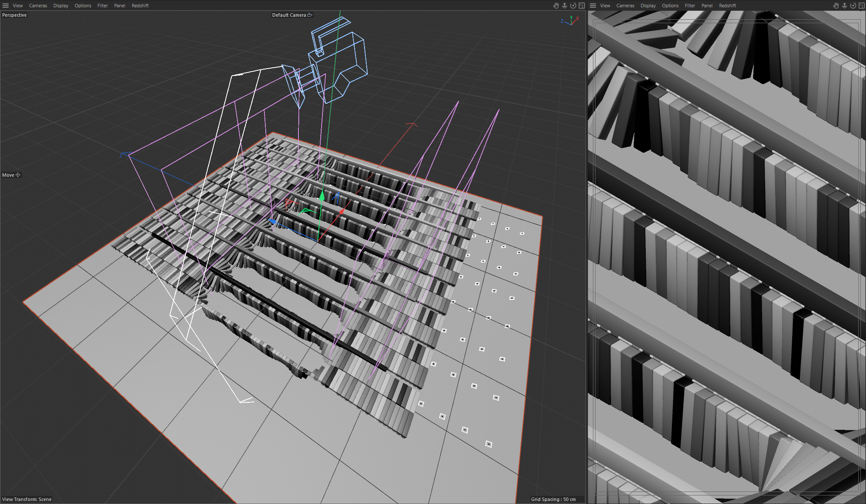866x504 pixels.
Task: Click the pan hand icon in left viewport
Action: 556,6
